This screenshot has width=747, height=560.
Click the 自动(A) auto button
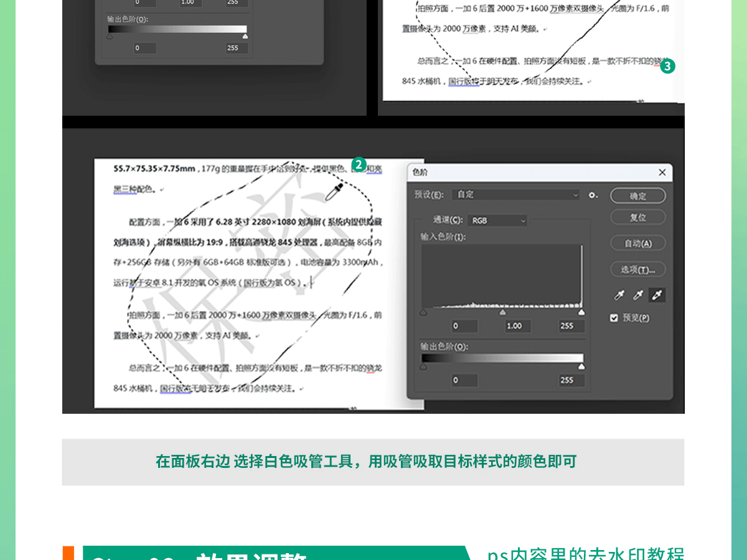click(638, 243)
